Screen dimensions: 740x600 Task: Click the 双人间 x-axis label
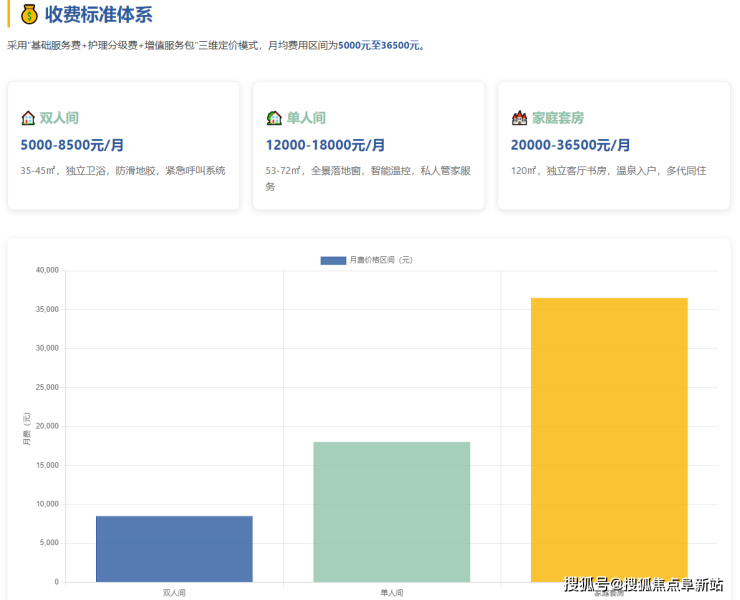[174, 592]
